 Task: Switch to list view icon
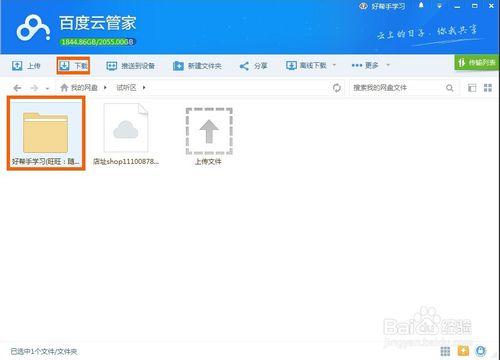[x=472, y=88]
